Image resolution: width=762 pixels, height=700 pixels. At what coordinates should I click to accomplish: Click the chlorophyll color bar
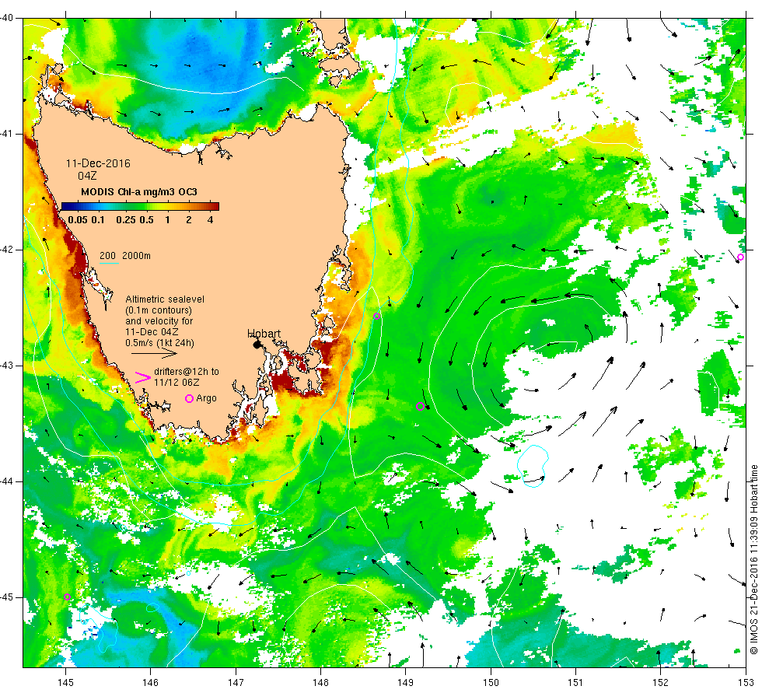(x=140, y=206)
